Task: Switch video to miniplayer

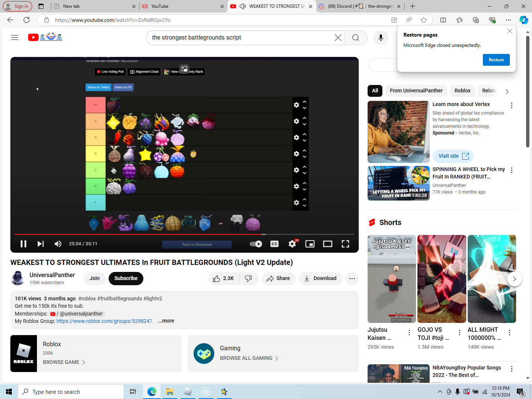Action: click(310, 244)
